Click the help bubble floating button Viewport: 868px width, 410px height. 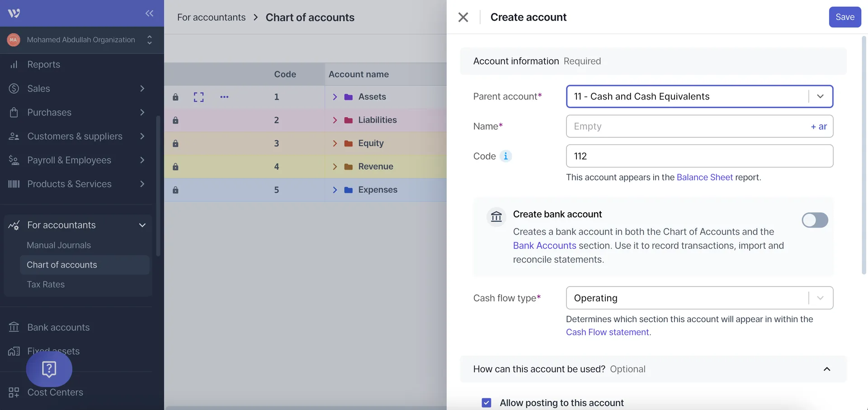click(x=49, y=369)
